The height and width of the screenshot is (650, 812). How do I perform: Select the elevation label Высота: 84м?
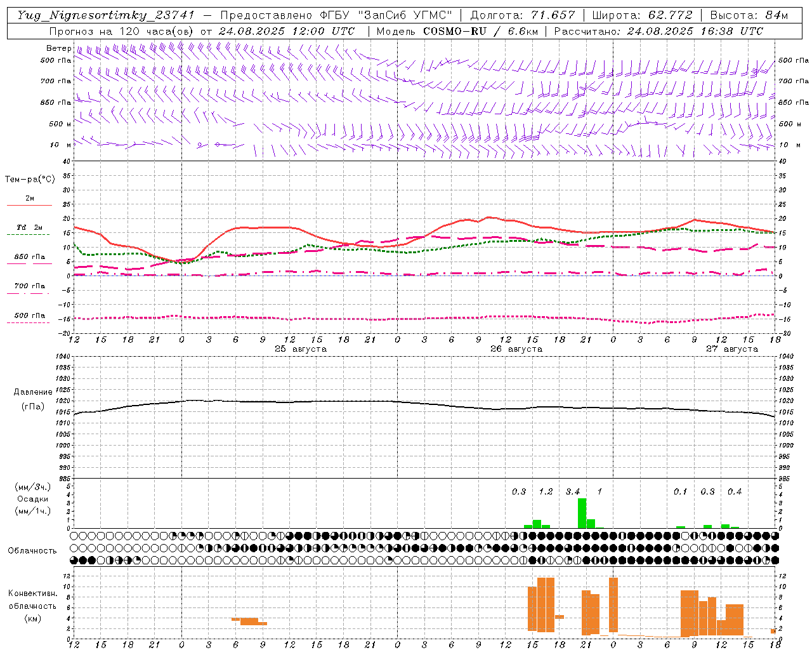click(x=749, y=15)
